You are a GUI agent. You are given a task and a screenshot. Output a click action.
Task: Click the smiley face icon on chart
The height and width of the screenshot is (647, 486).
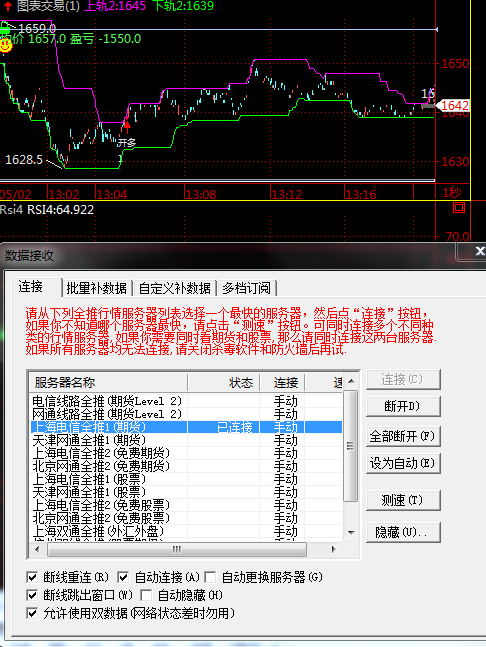[6, 45]
